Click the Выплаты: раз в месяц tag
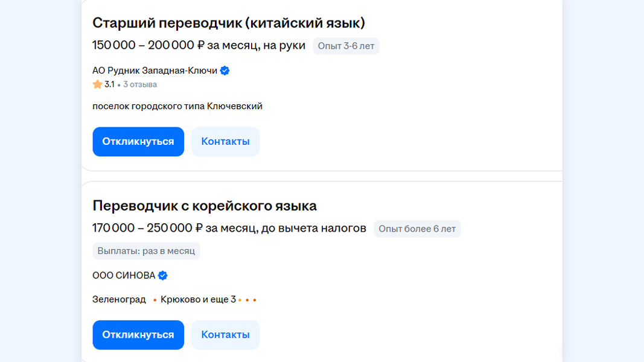The height and width of the screenshot is (362, 644). [146, 251]
